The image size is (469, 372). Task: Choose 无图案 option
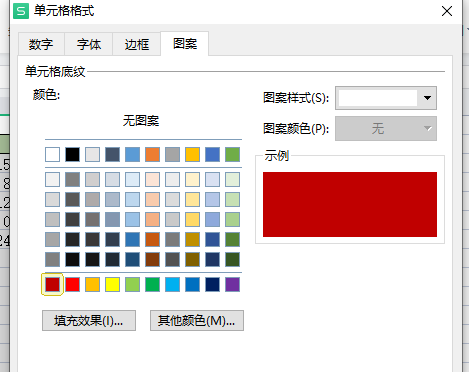(141, 120)
